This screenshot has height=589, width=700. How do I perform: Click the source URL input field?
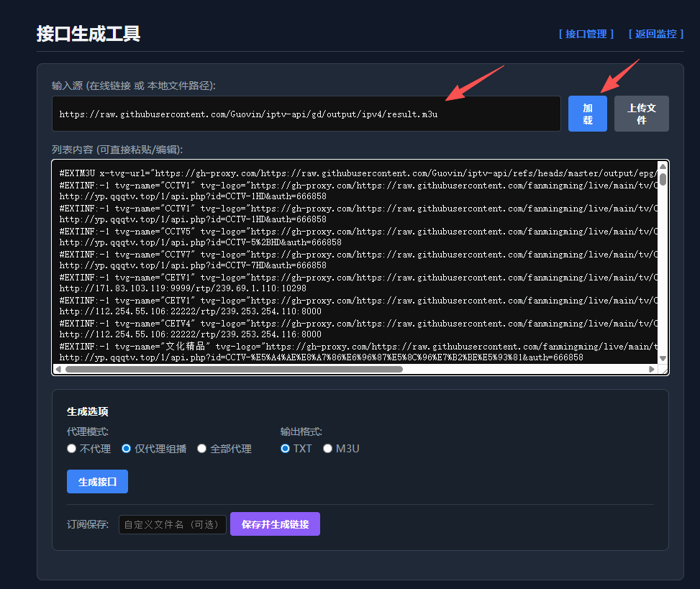(306, 113)
